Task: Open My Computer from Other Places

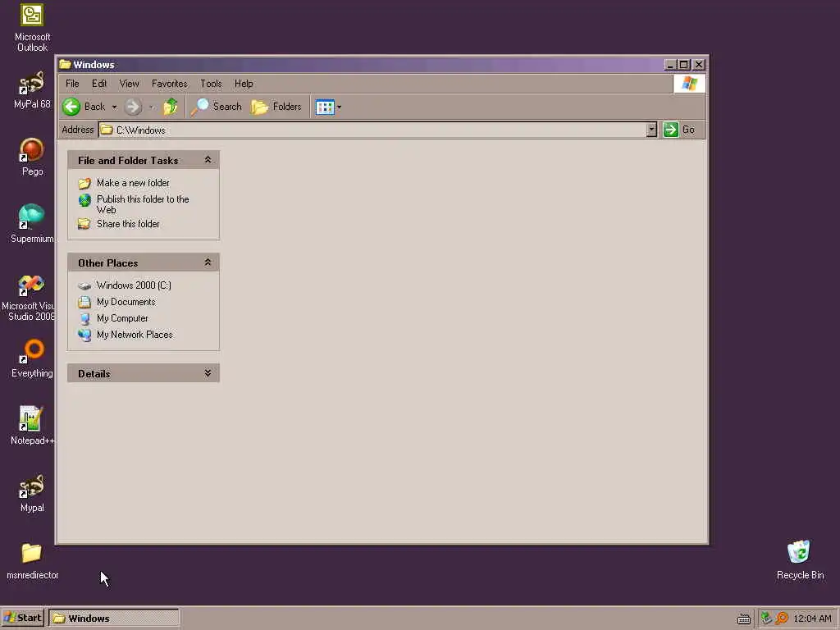Action: tap(122, 318)
